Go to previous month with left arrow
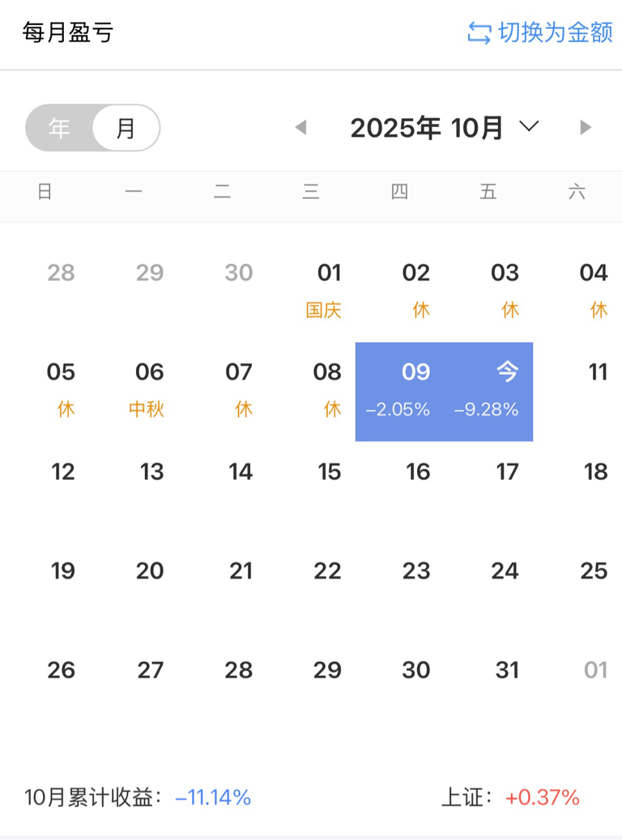The height and width of the screenshot is (840, 622). click(301, 127)
